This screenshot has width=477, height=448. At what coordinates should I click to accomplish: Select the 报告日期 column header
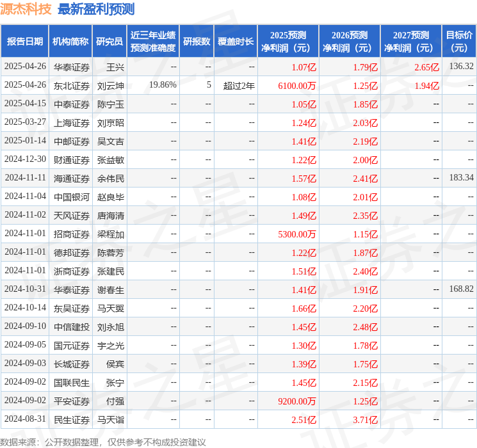(x=24, y=42)
